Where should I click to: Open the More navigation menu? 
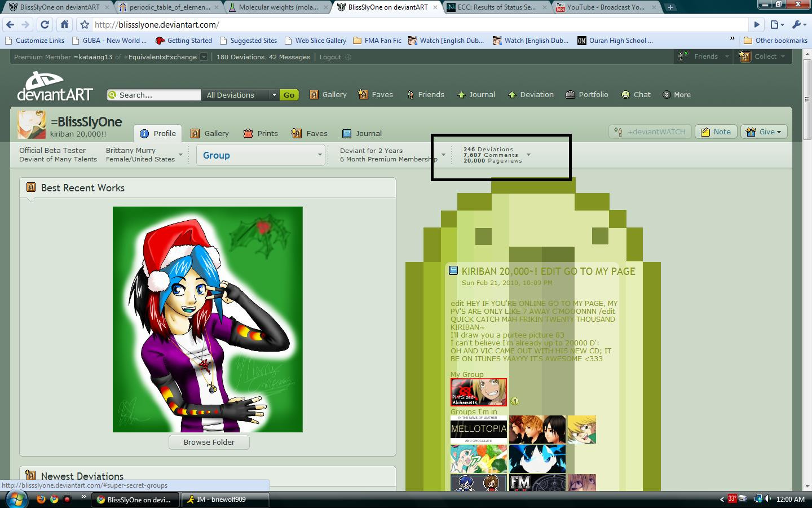coord(677,94)
